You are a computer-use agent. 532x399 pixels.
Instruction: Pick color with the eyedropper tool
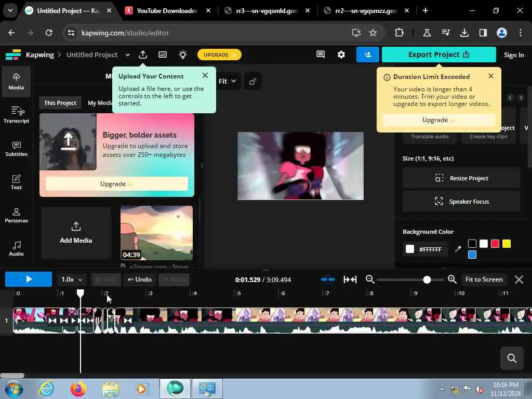458,249
